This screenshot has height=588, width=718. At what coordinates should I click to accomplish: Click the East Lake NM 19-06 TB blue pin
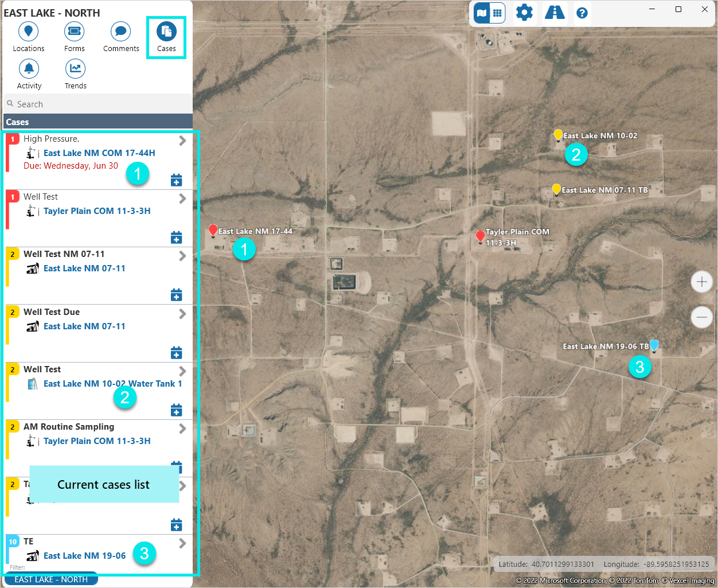[x=654, y=345]
